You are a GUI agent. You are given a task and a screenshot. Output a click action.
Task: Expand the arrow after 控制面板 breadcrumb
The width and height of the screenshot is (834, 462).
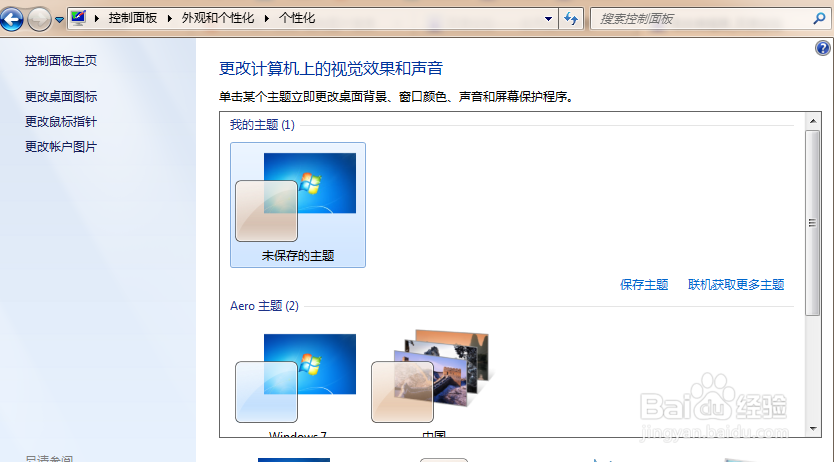tap(170, 19)
